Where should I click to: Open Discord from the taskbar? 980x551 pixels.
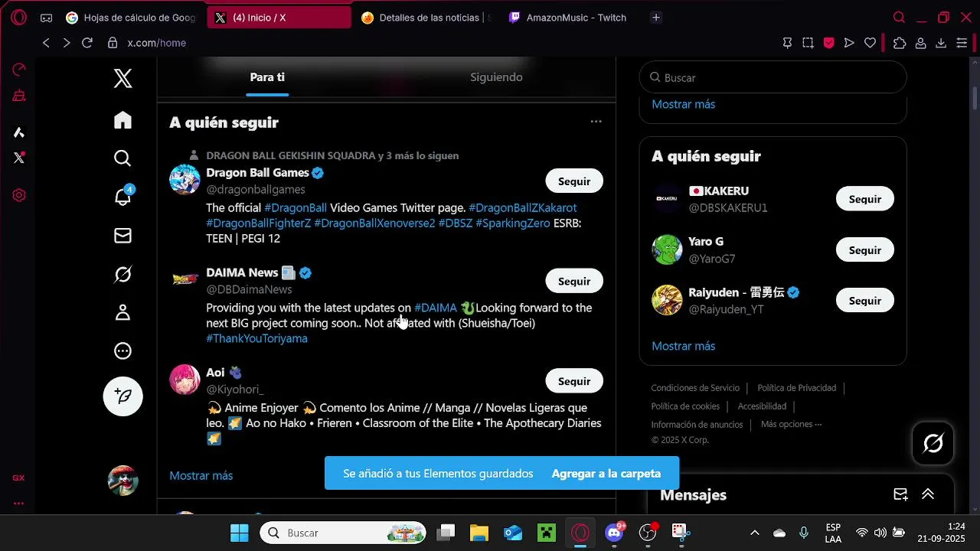(614, 533)
